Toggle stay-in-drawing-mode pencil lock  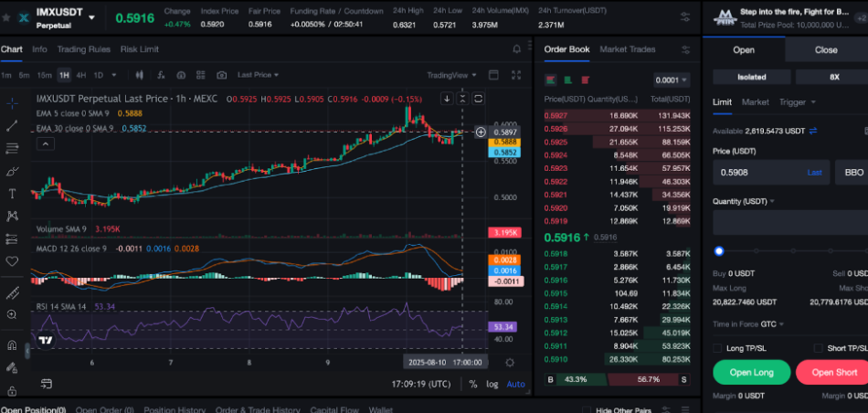point(12,367)
